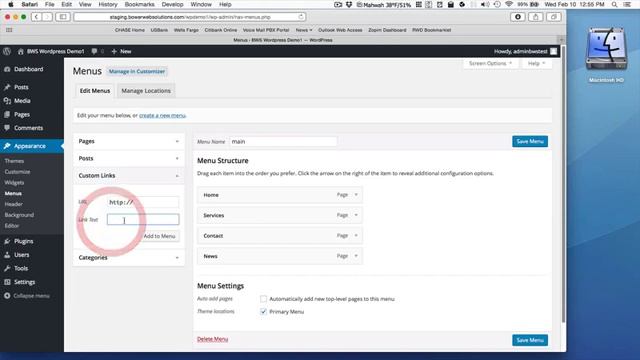
Task: Toggle Safari's sidebar button
Action: (x=63, y=17)
